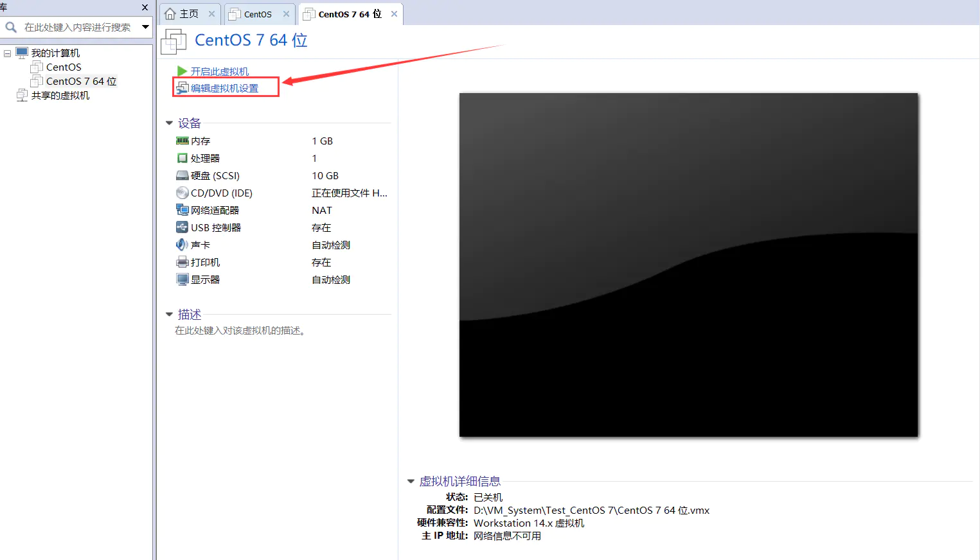Open the 网络适配器 device setting
This screenshot has height=560, width=980.
[215, 210]
